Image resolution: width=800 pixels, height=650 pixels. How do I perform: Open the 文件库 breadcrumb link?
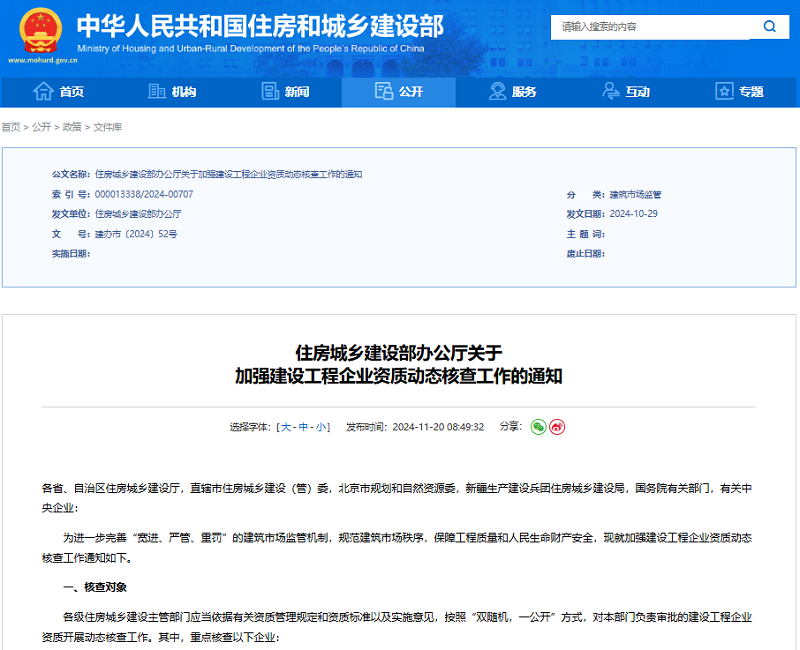pyautogui.click(x=108, y=129)
